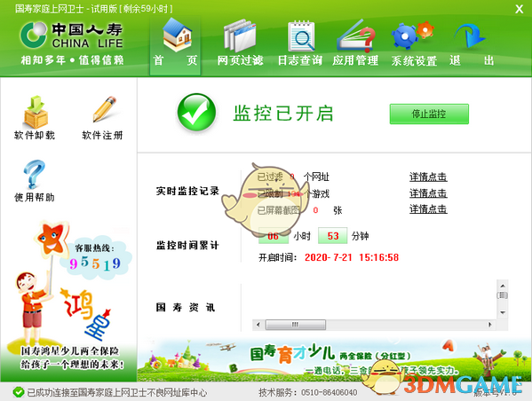This screenshot has width=532, height=401.
Task: Click the vertical scrollbar thumb in news panel
Action: pos(503,295)
